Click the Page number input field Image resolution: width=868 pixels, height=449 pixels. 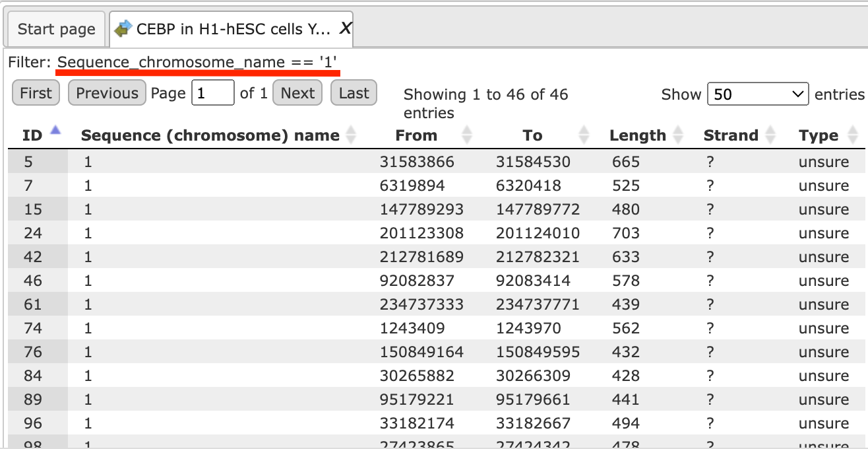pyautogui.click(x=212, y=93)
